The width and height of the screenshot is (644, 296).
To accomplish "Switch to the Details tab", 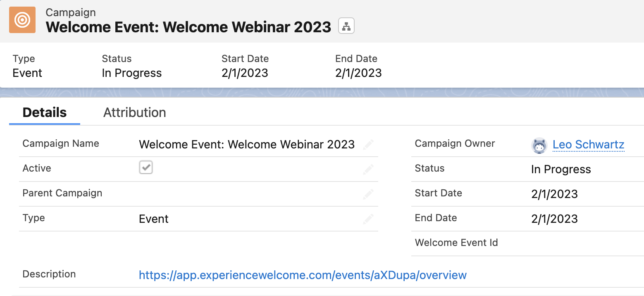I will coord(45,112).
